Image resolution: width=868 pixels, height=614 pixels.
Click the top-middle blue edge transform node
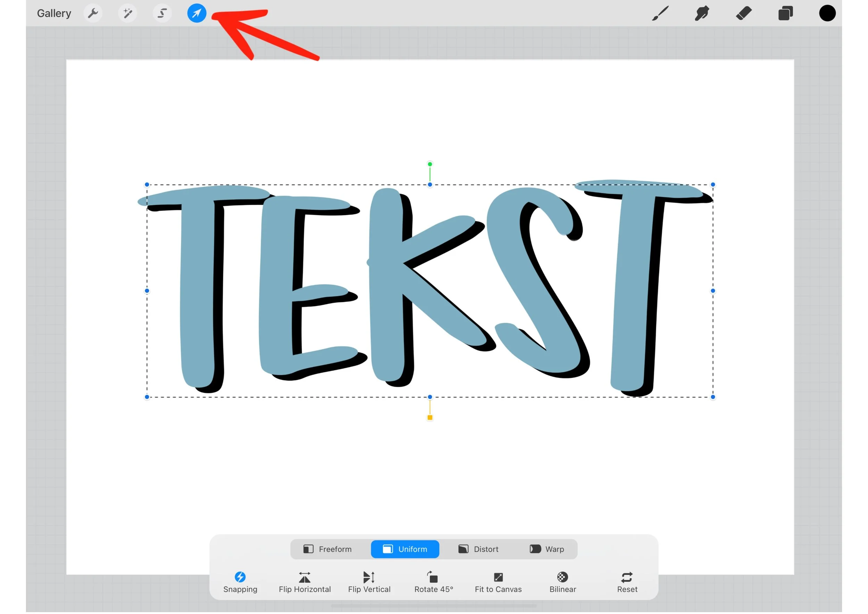click(x=430, y=185)
